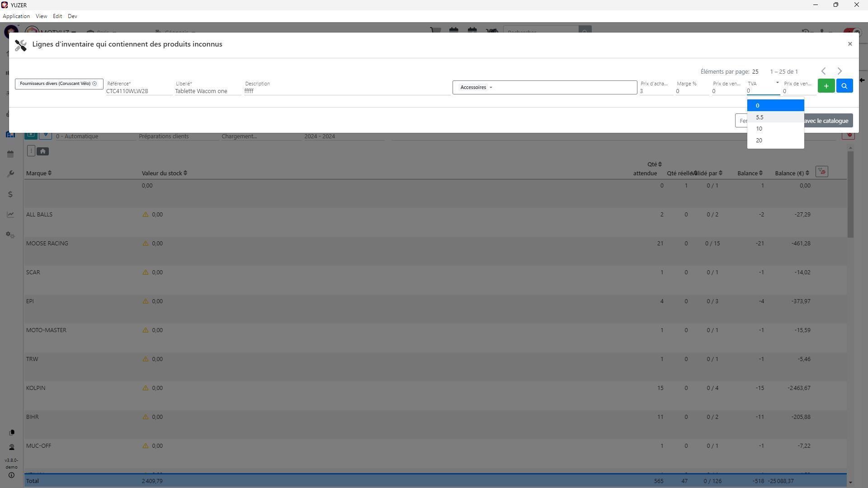Image resolution: width=868 pixels, height=488 pixels.
Task: Click the green plus add-product button
Action: coord(826,86)
